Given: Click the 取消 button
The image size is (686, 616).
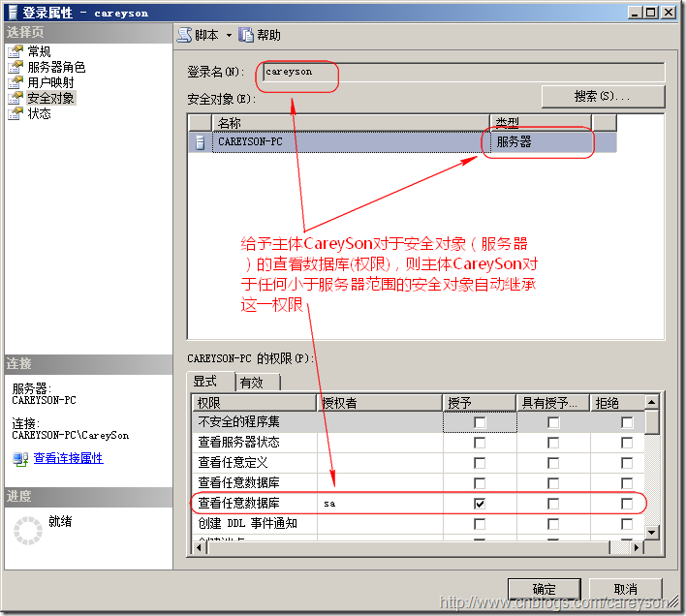Looking at the screenshot, I should coord(625,589).
